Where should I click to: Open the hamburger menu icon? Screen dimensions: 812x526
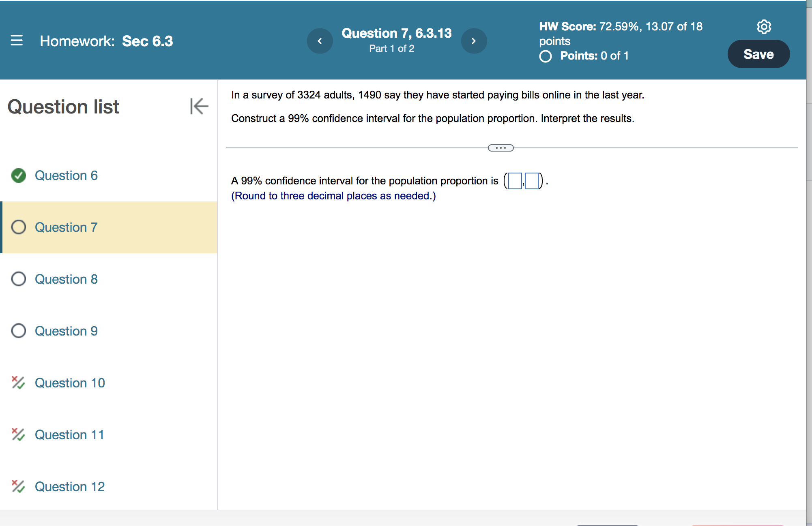pyautogui.click(x=17, y=41)
